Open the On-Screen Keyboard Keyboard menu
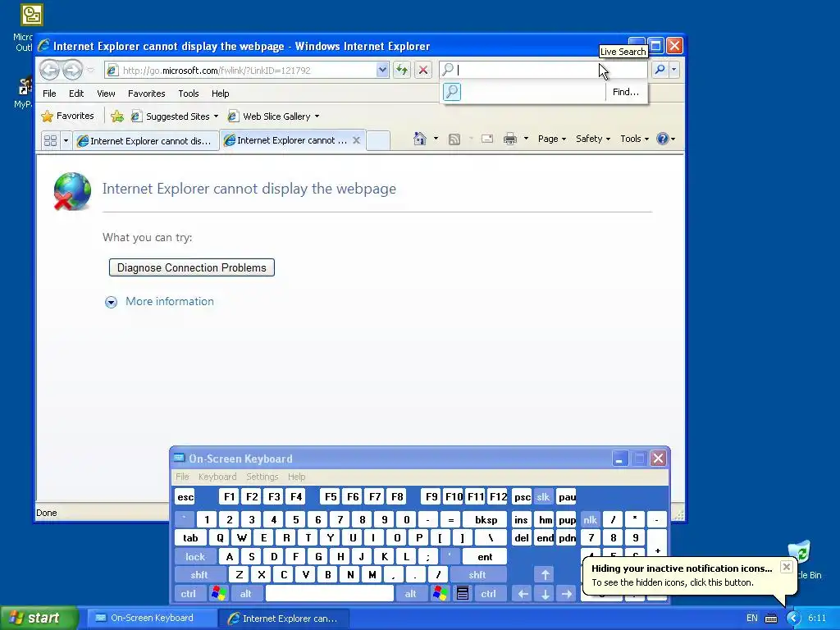 pyautogui.click(x=217, y=477)
